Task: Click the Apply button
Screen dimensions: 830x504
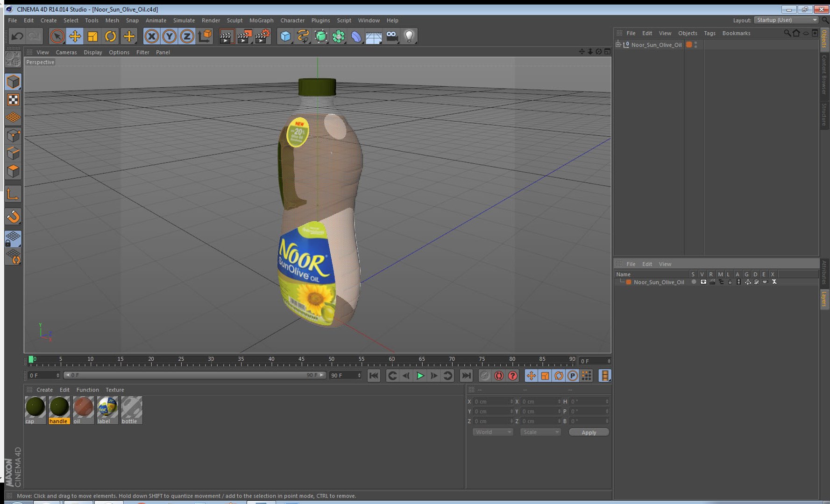Action: tap(589, 433)
